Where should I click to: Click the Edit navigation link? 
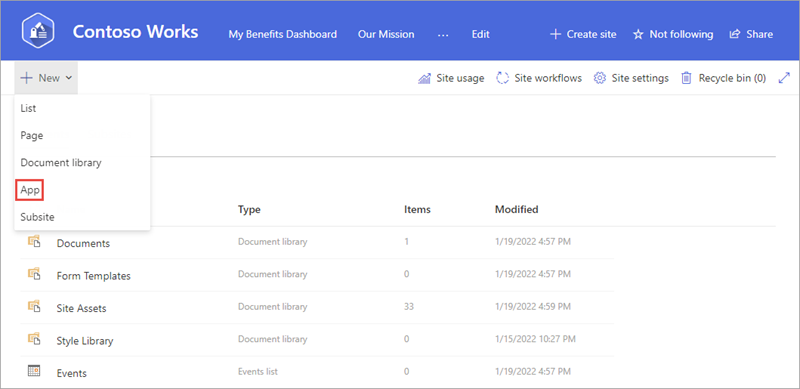click(481, 34)
